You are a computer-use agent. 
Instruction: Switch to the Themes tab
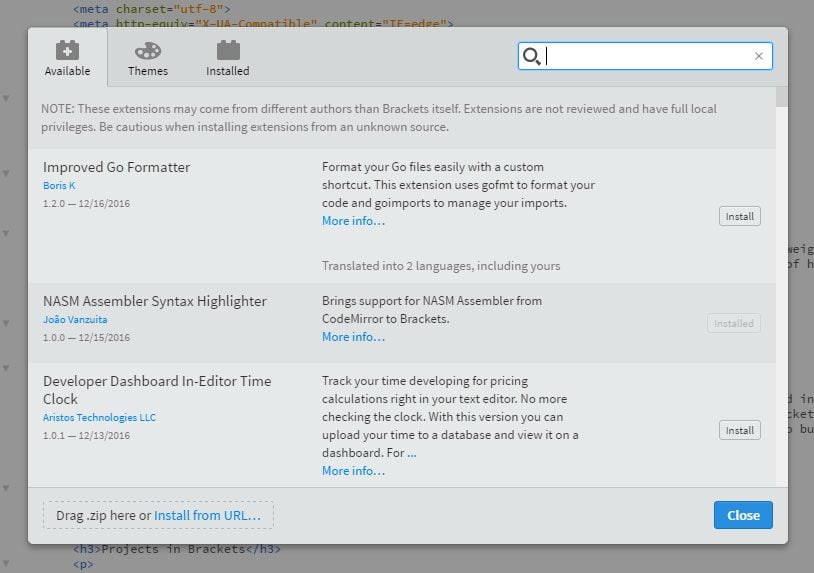point(148,58)
